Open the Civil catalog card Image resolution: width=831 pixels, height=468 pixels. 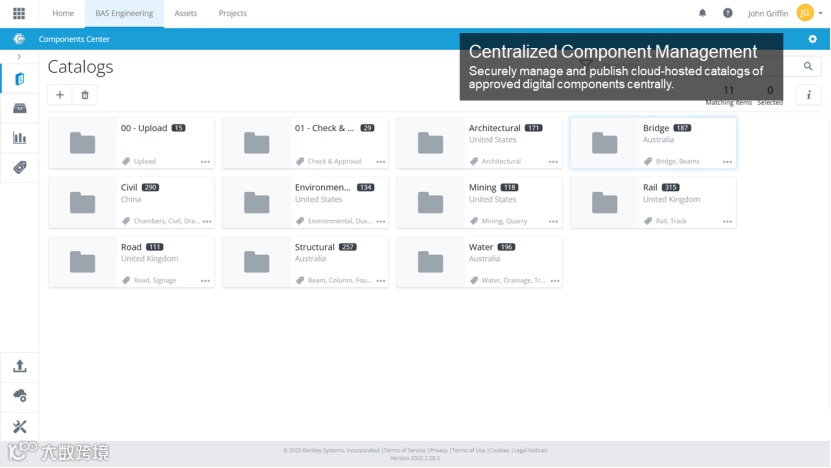tap(131, 202)
